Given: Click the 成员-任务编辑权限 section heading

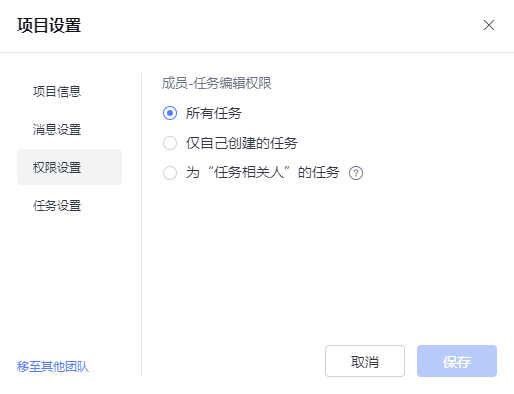Looking at the screenshot, I should click(217, 83).
